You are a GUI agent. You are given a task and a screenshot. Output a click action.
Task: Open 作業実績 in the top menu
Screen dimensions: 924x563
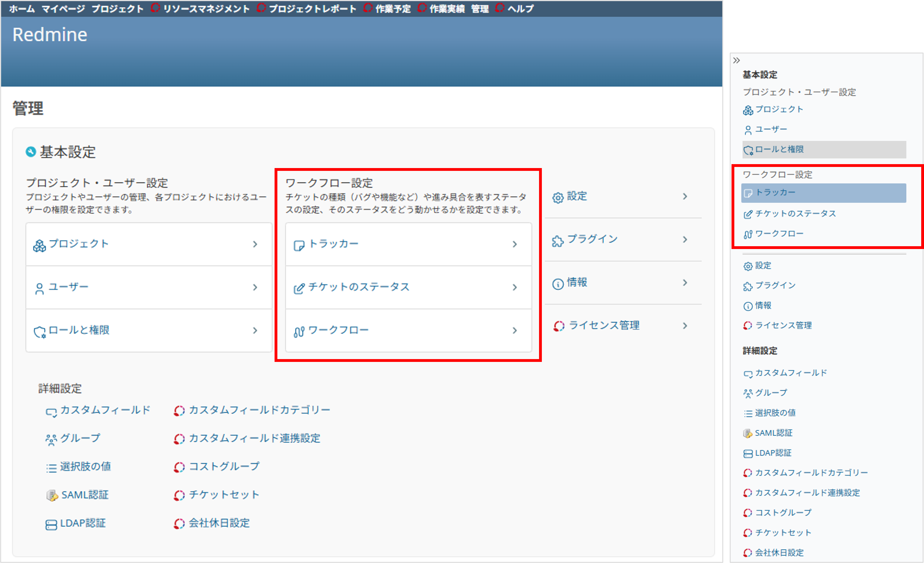pyautogui.click(x=447, y=9)
